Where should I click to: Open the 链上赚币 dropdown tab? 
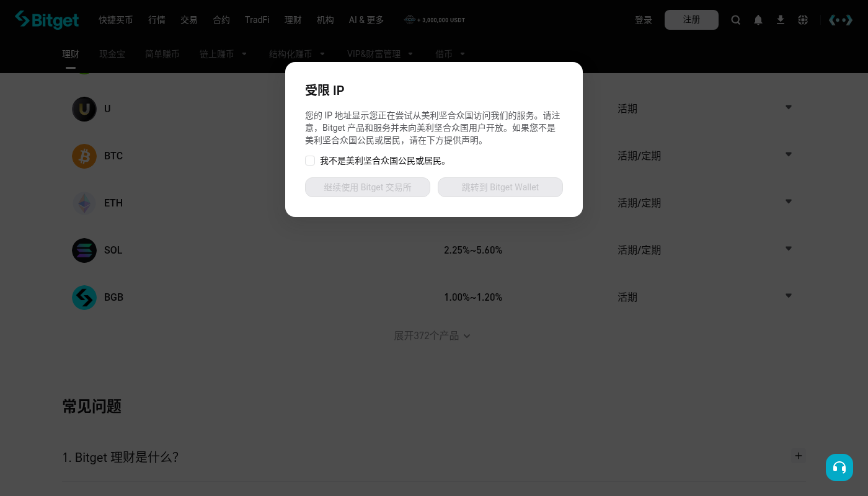click(223, 54)
